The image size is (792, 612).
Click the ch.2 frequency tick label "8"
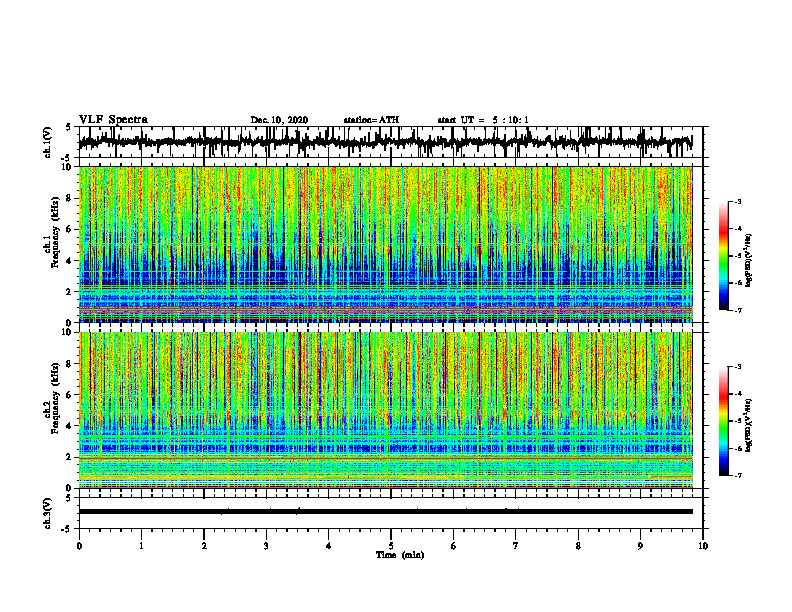[x=69, y=364]
